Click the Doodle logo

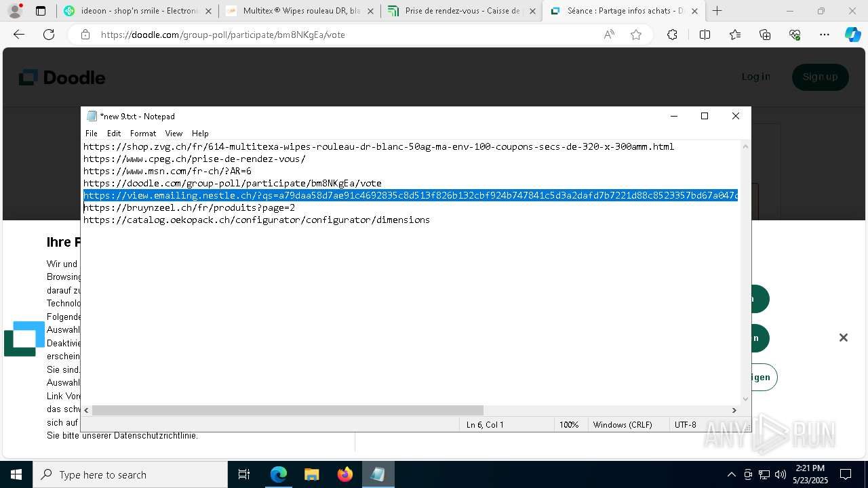tap(62, 77)
